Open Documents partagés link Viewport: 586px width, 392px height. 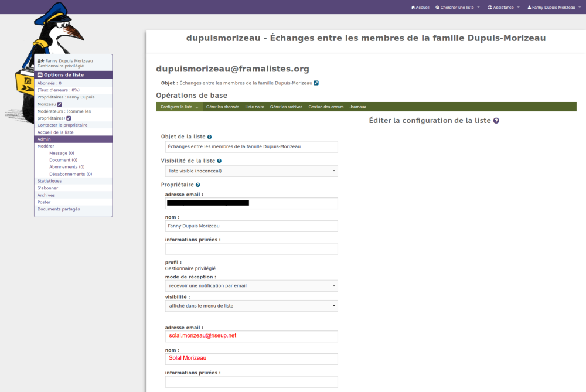[59, 209]
